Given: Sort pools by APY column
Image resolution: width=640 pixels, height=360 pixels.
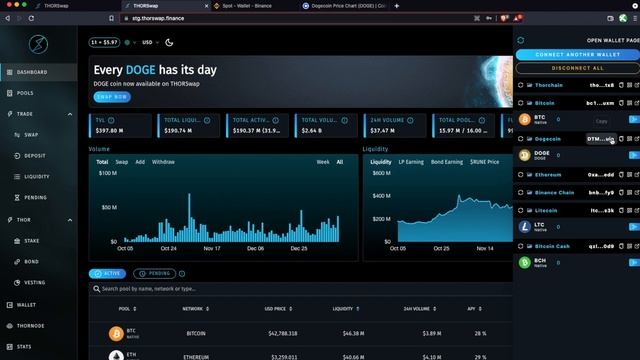Looking at the screenshot, I should click(x=474, y=309).
